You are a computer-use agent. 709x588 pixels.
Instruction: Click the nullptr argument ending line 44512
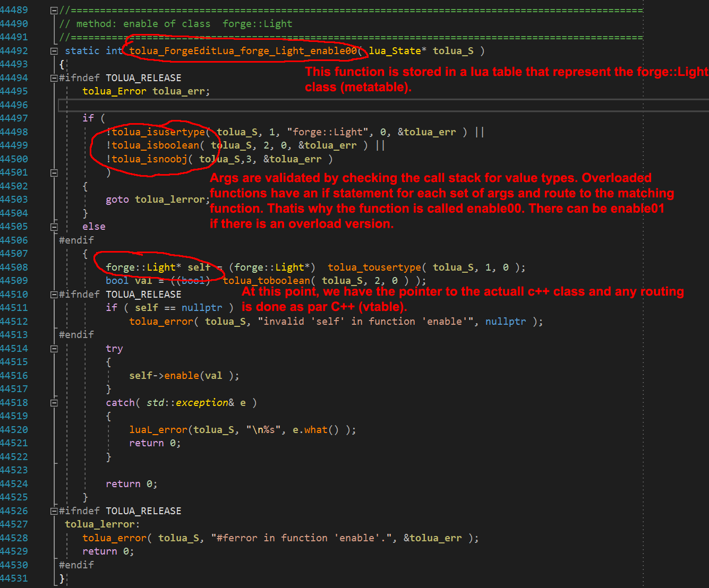[506, 322]
